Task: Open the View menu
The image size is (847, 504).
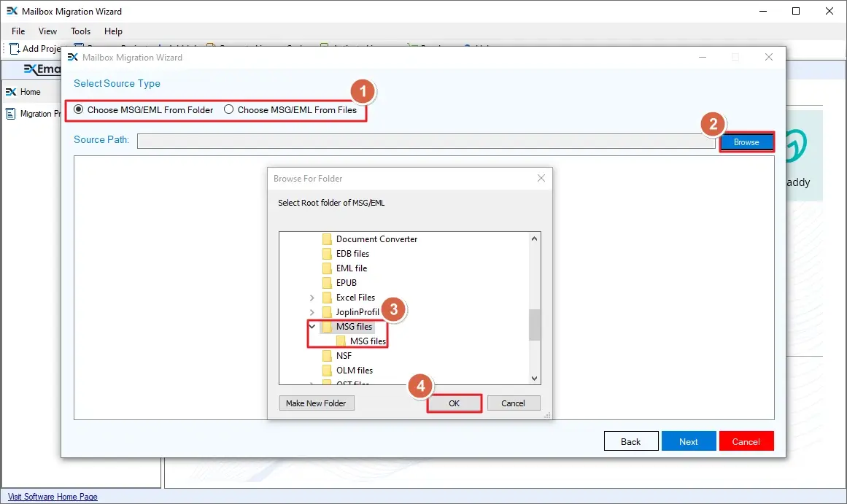Action: 47,31
